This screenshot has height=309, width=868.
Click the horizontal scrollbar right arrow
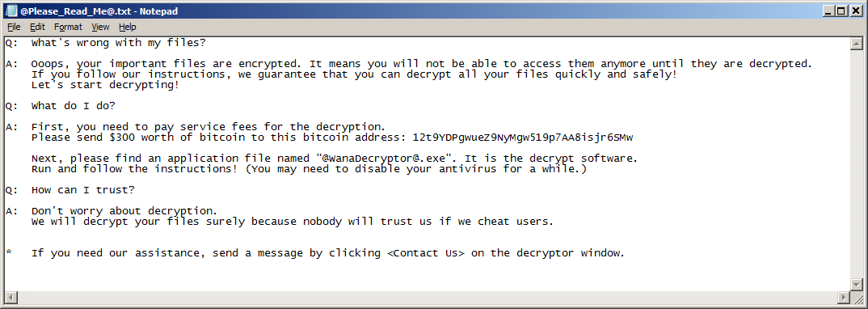[845, 298]
